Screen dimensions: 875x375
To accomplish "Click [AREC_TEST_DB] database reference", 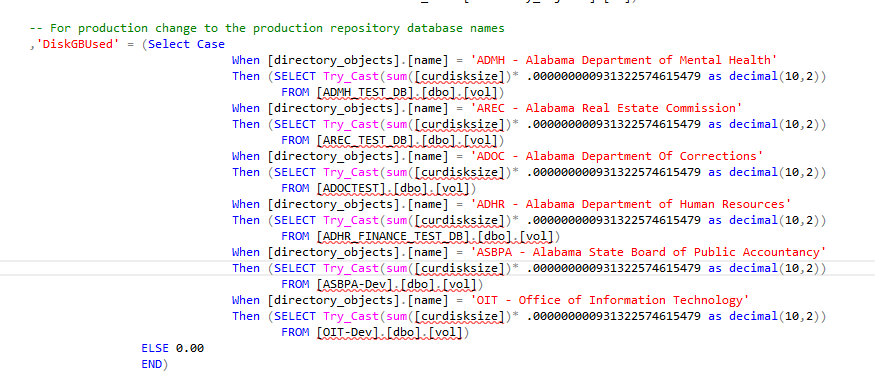I will [x=362, y=140].
